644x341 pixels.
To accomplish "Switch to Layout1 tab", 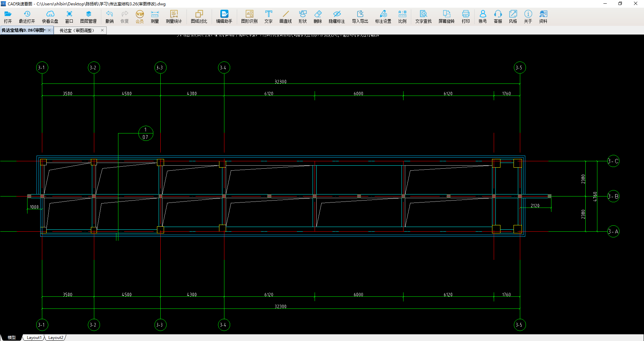I will point(34,337).
